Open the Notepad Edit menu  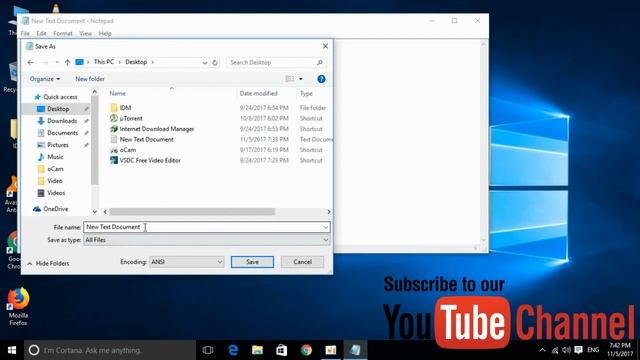[41, 33]
